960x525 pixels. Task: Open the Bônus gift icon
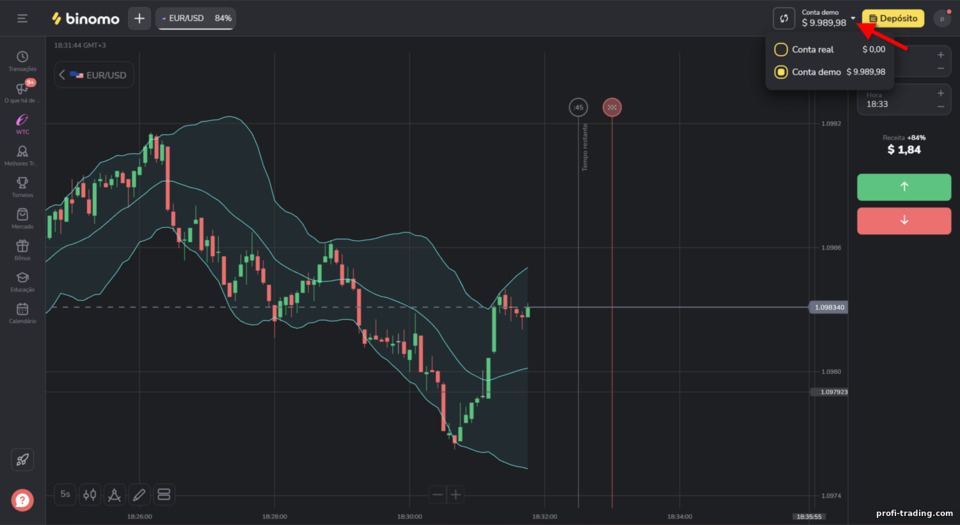click(x=22, y=250)
